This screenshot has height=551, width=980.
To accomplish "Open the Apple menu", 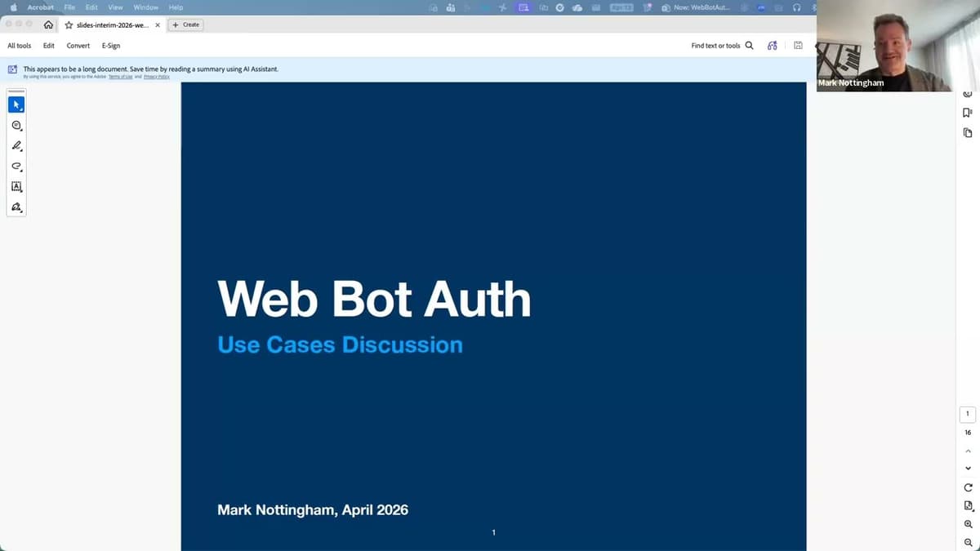I will point(13,7).
